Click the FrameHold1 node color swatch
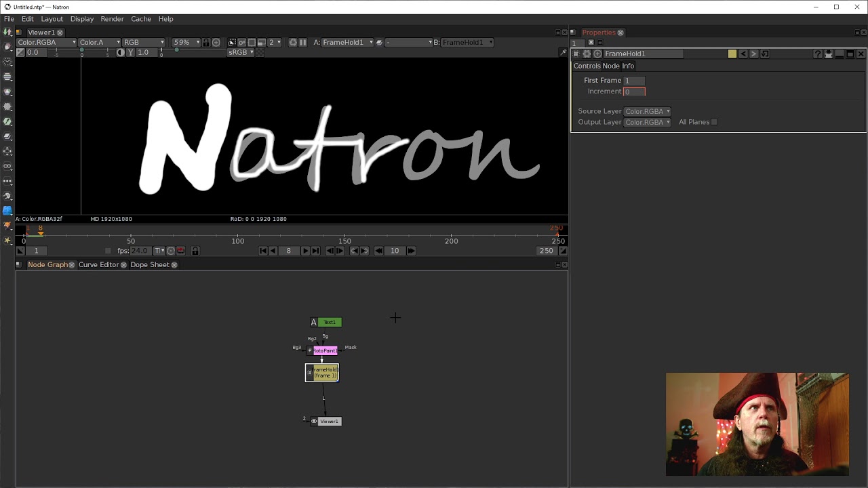 point(732,54)
